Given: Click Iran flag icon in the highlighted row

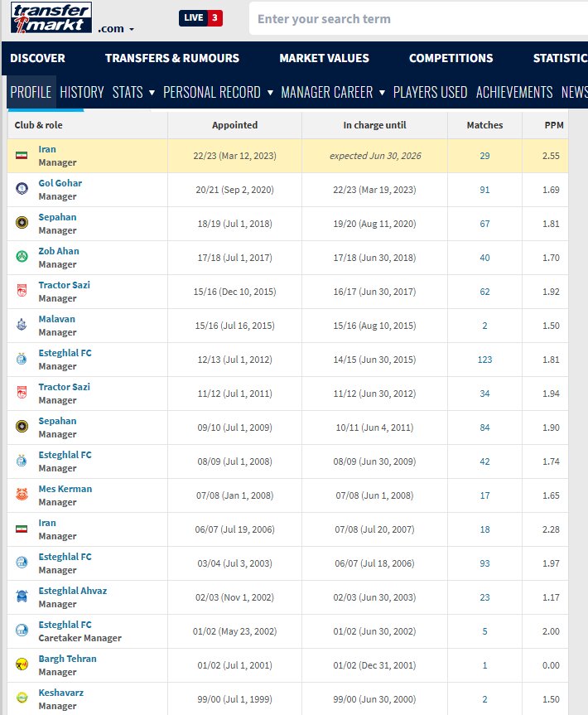Looking at the screenshot, I should click(x=22, y=156).
